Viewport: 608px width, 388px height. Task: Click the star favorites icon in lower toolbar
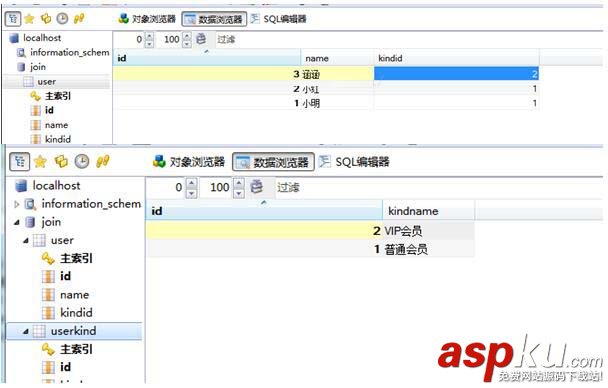pyautogui.click(x=40, y=161)
